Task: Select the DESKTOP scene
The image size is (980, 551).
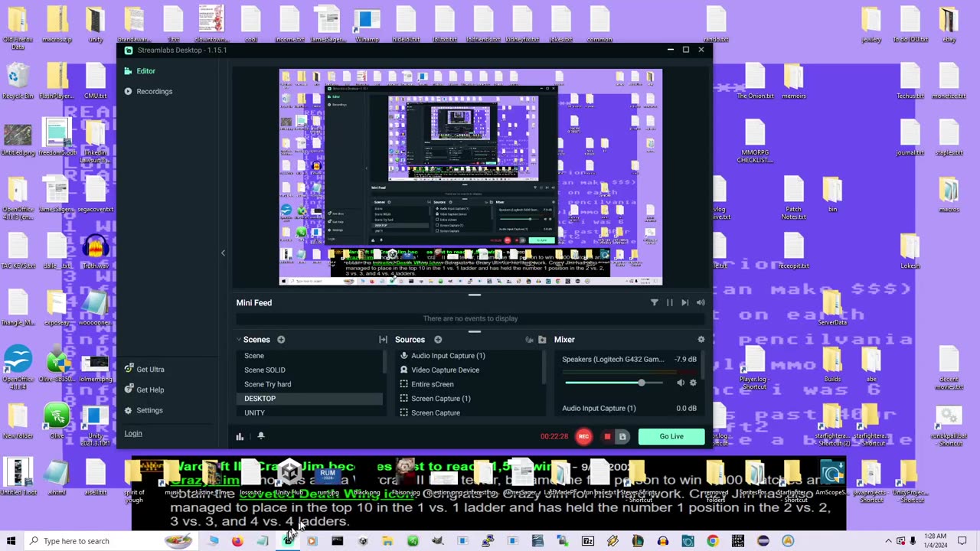Action: 309,399
